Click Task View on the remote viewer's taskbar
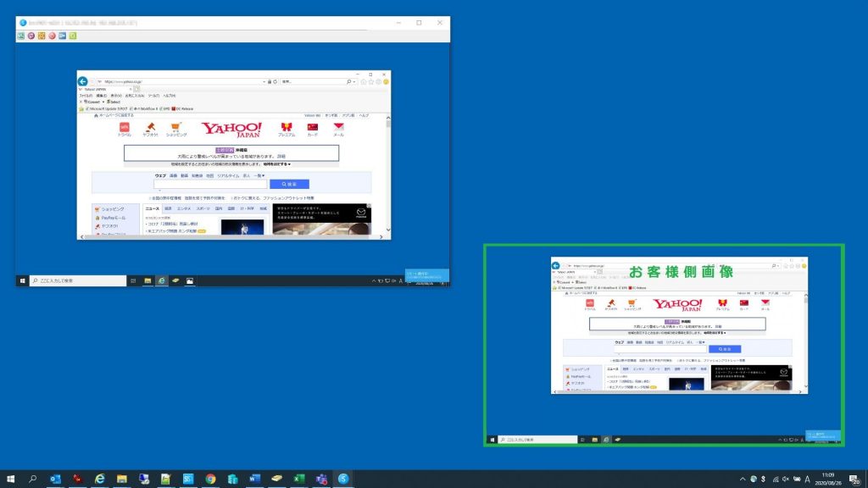Image resolution: width=868 pixels, height=488 pixels. point(133,281)
